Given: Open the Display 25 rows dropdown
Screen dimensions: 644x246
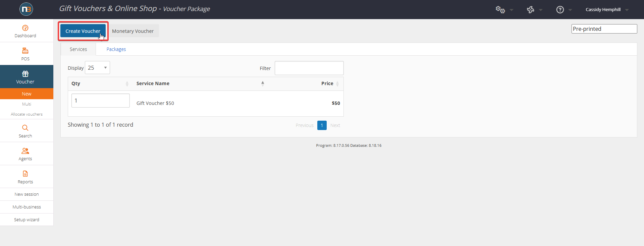Looking at the screenshot, I should tap(97, 68).
